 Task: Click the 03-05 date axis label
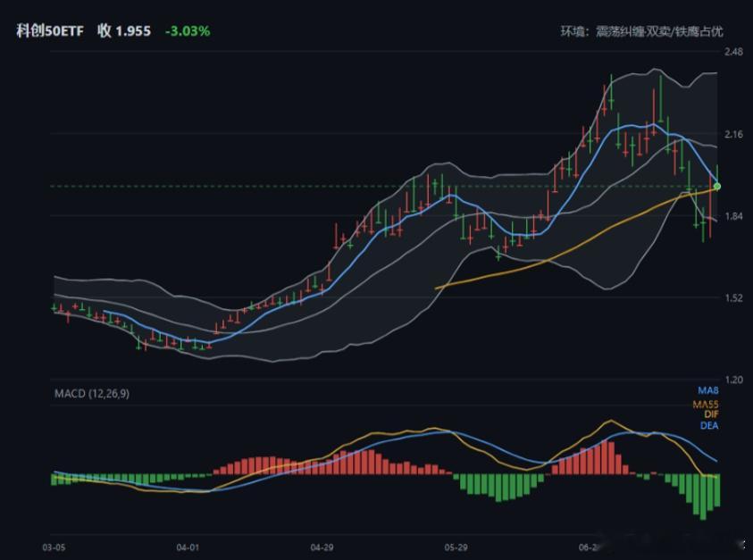point(54,547)
